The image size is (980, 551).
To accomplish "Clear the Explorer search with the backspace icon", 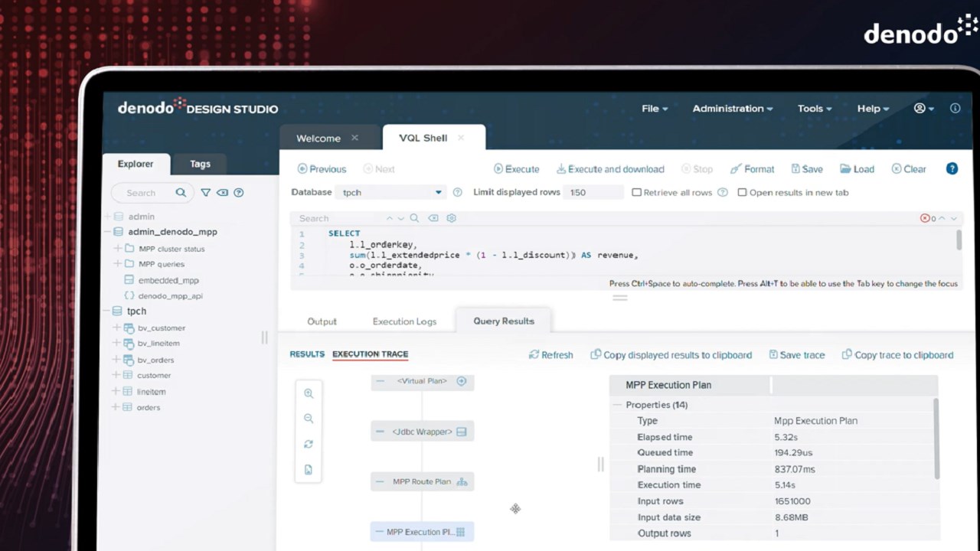I will click(x=222, y=193).
